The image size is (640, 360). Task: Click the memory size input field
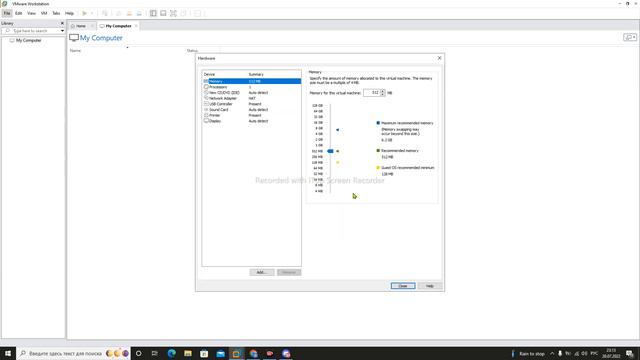click(x=372, y=93)
